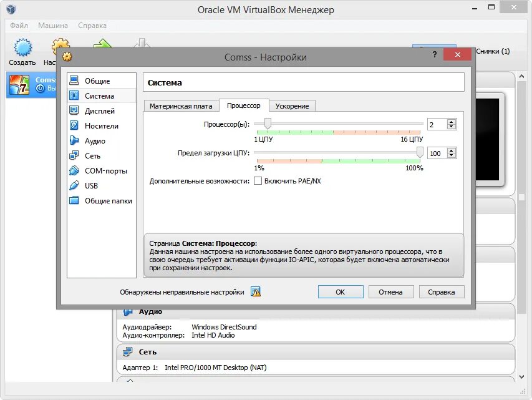The height and width of the screenshot is (400, 532).
Task: Click the Создать toolbar icon
Action: [22, 47]
